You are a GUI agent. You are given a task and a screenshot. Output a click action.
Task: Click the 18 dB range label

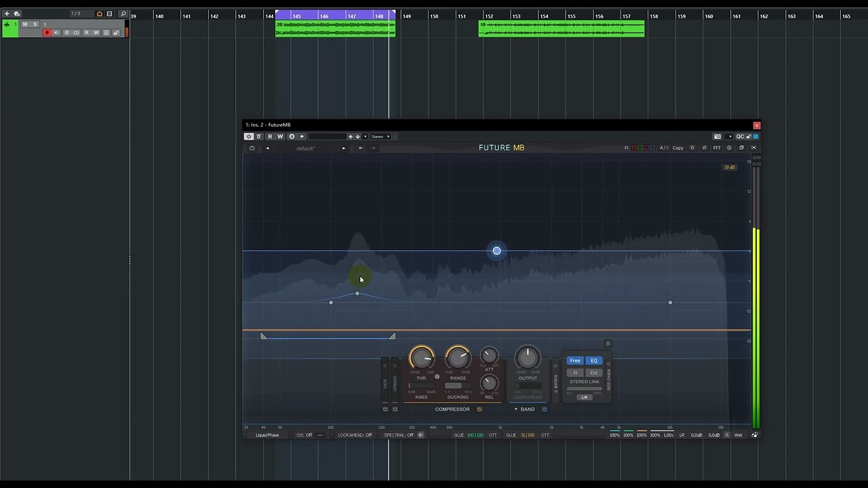(730, 167)
